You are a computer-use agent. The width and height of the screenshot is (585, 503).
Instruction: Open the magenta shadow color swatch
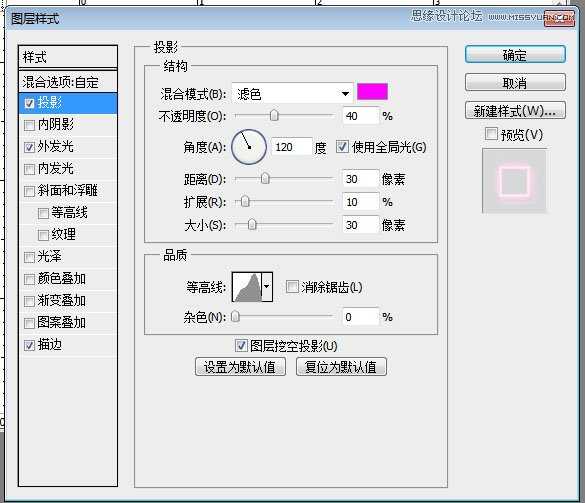coord(372,92)
